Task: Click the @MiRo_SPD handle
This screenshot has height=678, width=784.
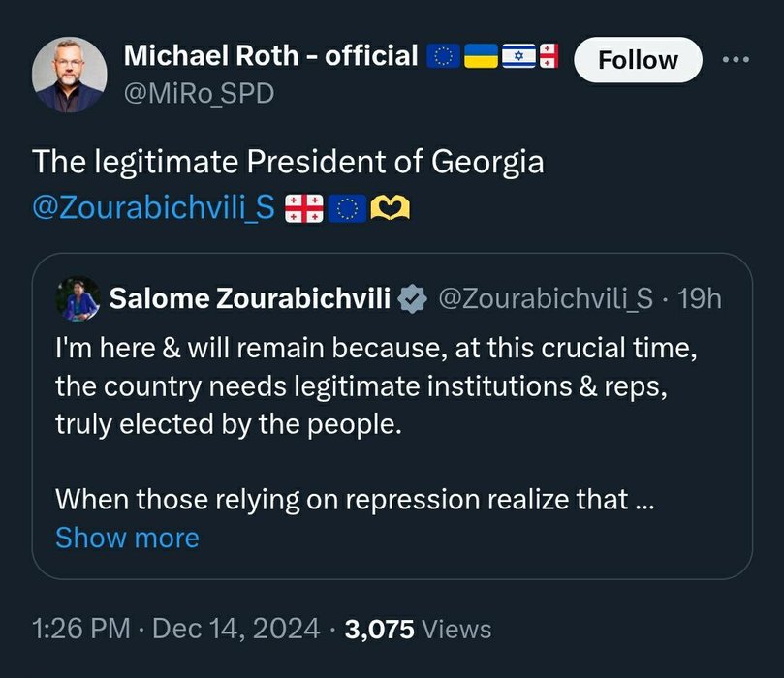Action: (x=199, y=92)
